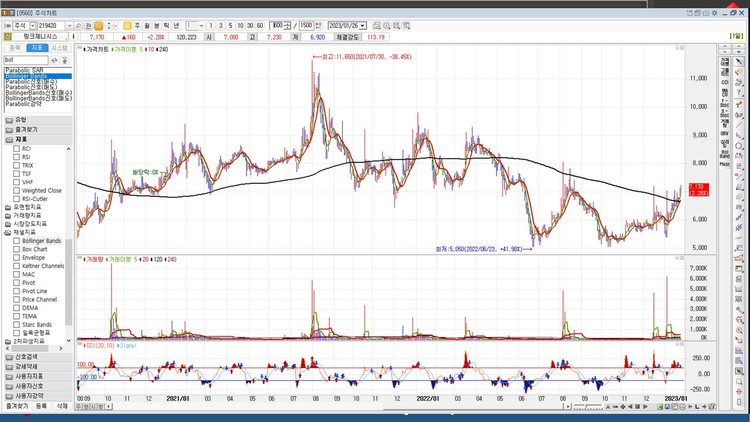
Task: Select Parabolic SAR in search results
Action: (x=38, y=70)
